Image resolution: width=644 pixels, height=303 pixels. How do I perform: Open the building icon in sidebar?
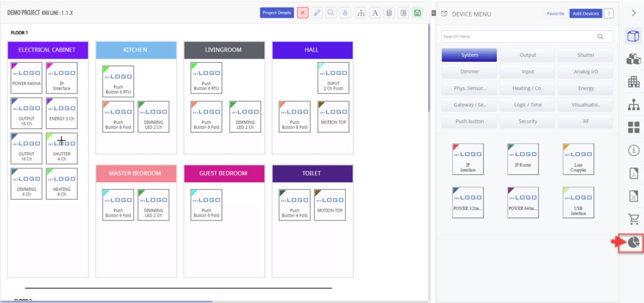pyautogui.click(x=634, y=82)
